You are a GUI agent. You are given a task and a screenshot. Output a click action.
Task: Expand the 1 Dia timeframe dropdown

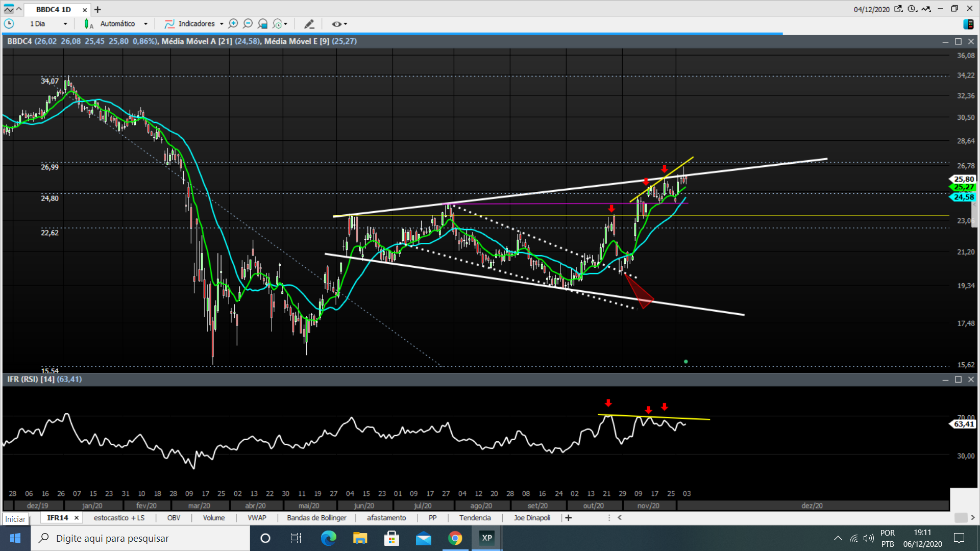point(65,24)
